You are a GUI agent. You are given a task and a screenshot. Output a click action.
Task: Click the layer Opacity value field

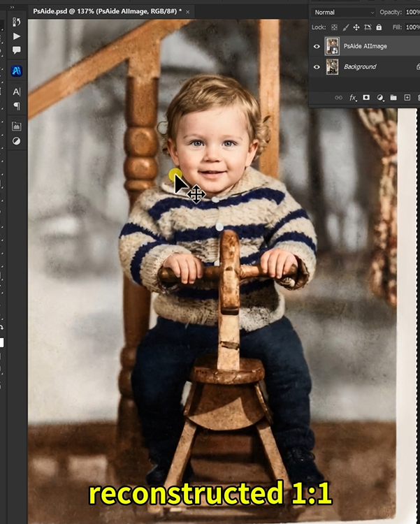[412, 13]
